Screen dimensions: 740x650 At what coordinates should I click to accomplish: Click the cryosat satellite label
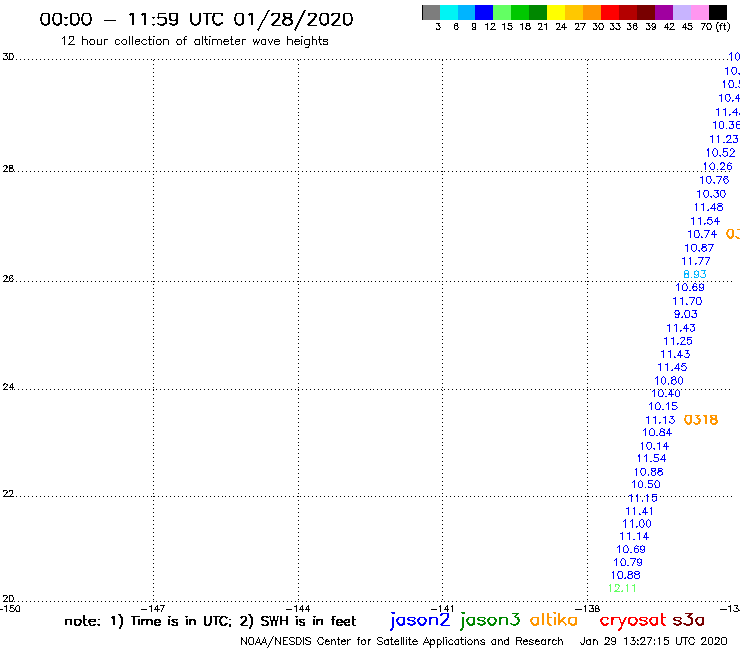click(x=632, y=620)
